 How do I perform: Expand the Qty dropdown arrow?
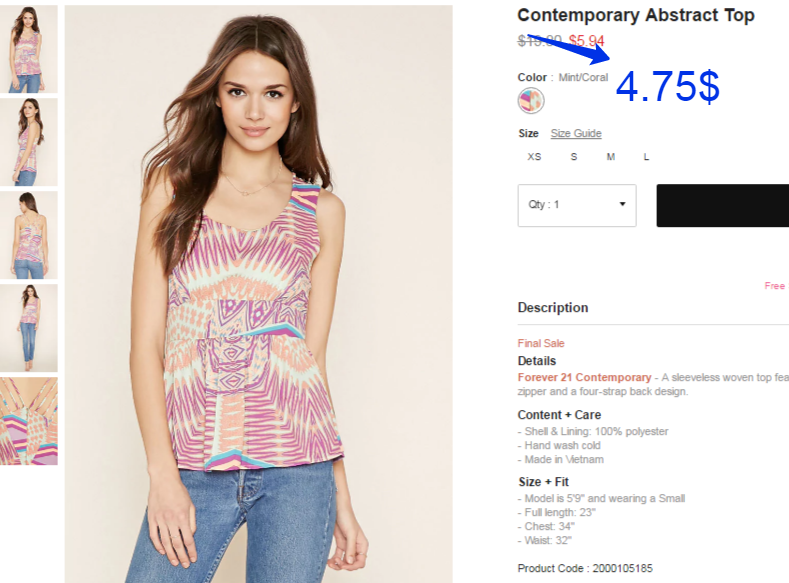pos(622,204)
